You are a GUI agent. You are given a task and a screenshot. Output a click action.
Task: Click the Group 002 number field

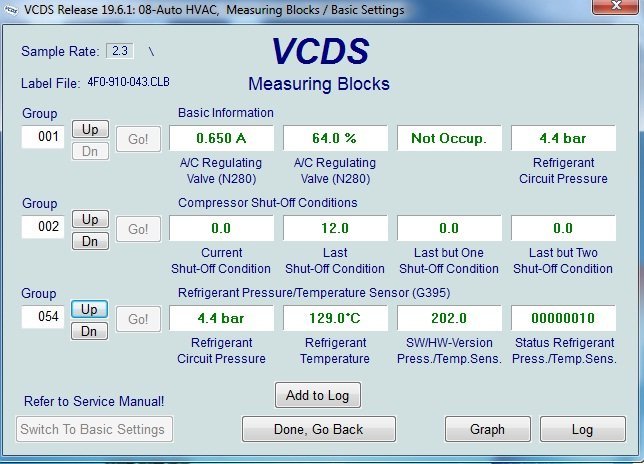point(43,227)
